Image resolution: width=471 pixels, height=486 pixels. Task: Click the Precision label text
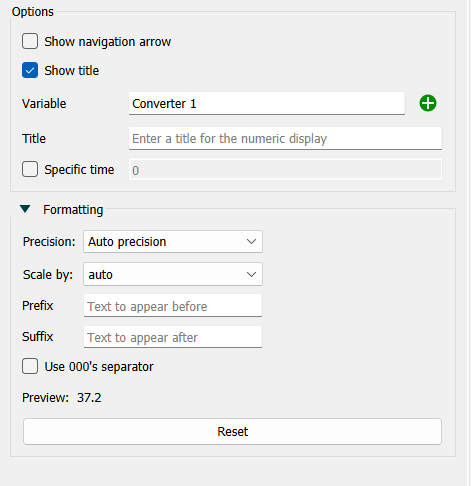point(49,242)
